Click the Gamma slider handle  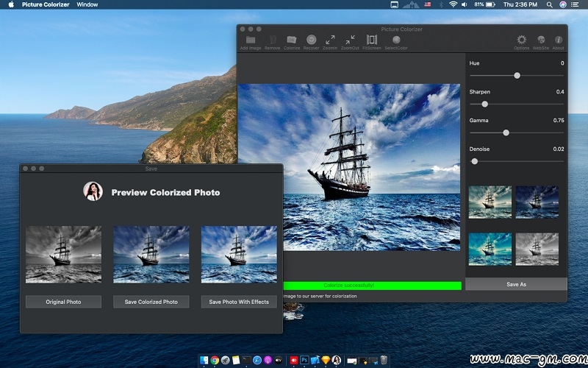tap(506, 132)
